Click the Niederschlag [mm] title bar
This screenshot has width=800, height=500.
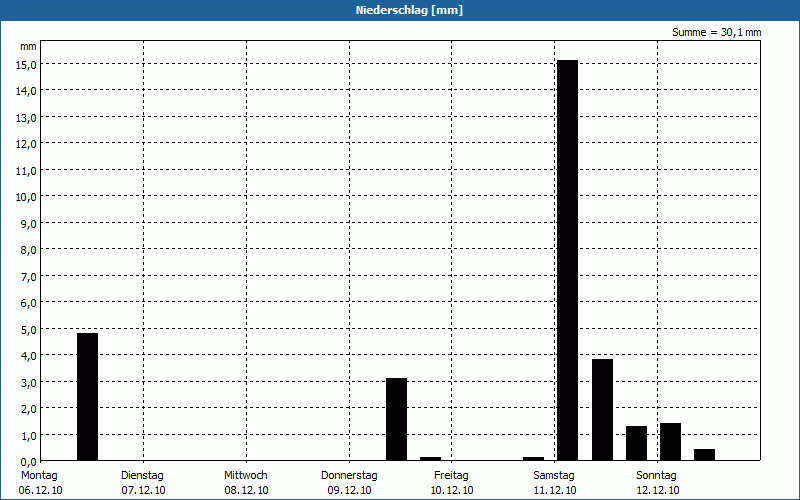click(x=400, y=10)
